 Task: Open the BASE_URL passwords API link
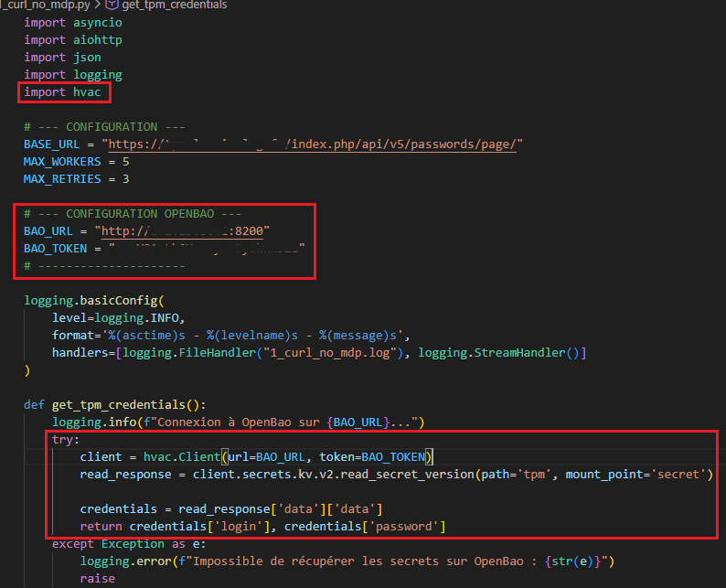pos(311,144)
